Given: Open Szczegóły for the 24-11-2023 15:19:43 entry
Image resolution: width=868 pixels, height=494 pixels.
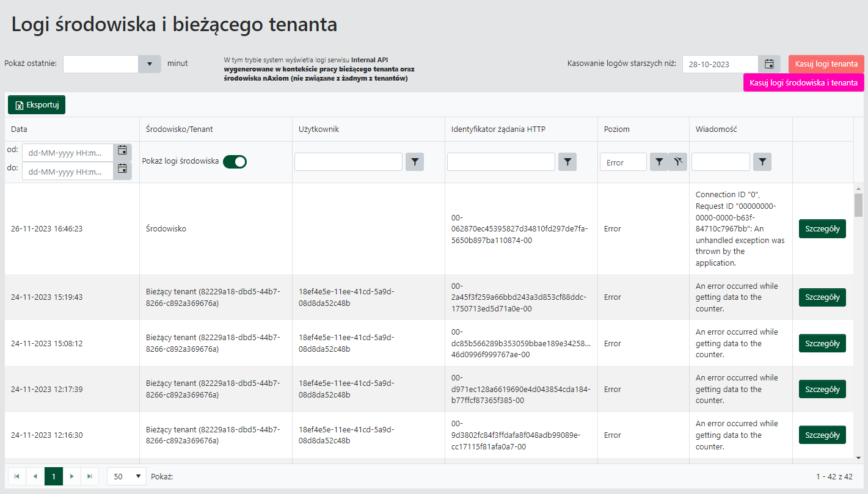Looking at the screenshot, I should [822, 297].
